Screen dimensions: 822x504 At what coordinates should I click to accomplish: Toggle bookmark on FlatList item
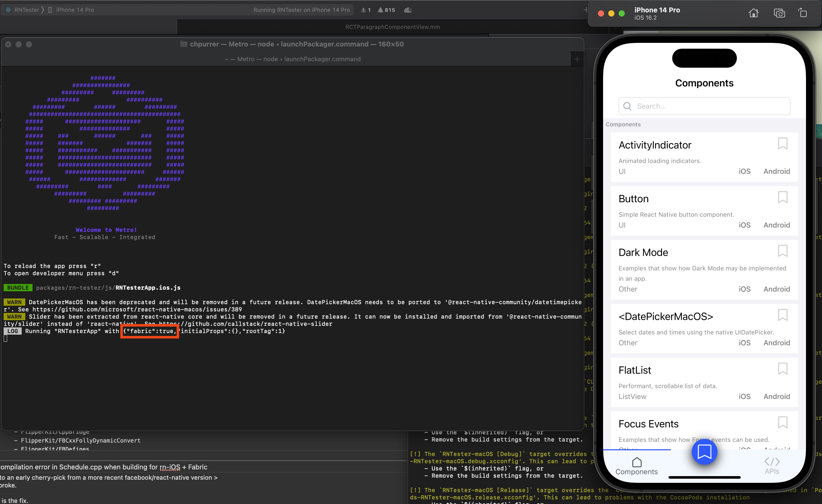click(x=782, y=369)
